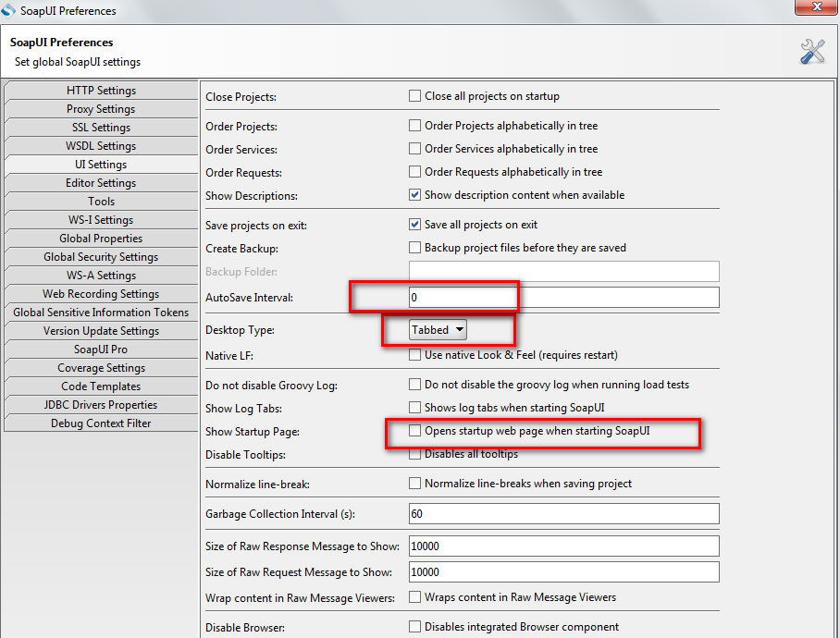Uncheck Save all projects on exit
The width and height of the screenshot is (840, 638).
tap(414, 225)
